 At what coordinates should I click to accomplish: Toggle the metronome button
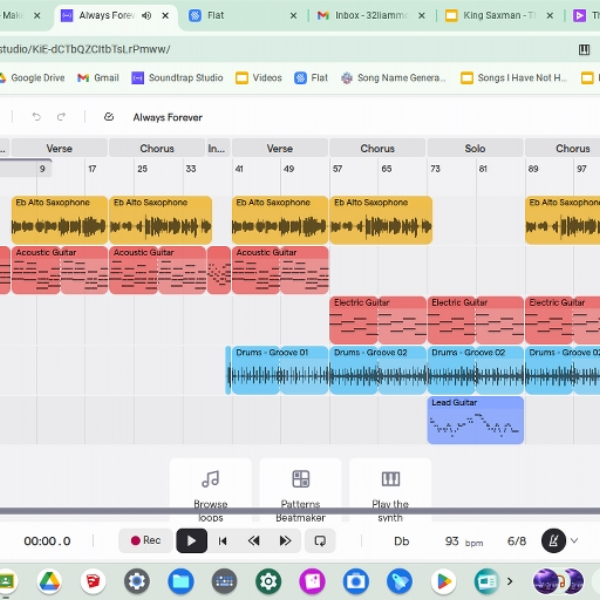(x=553, y=541)
